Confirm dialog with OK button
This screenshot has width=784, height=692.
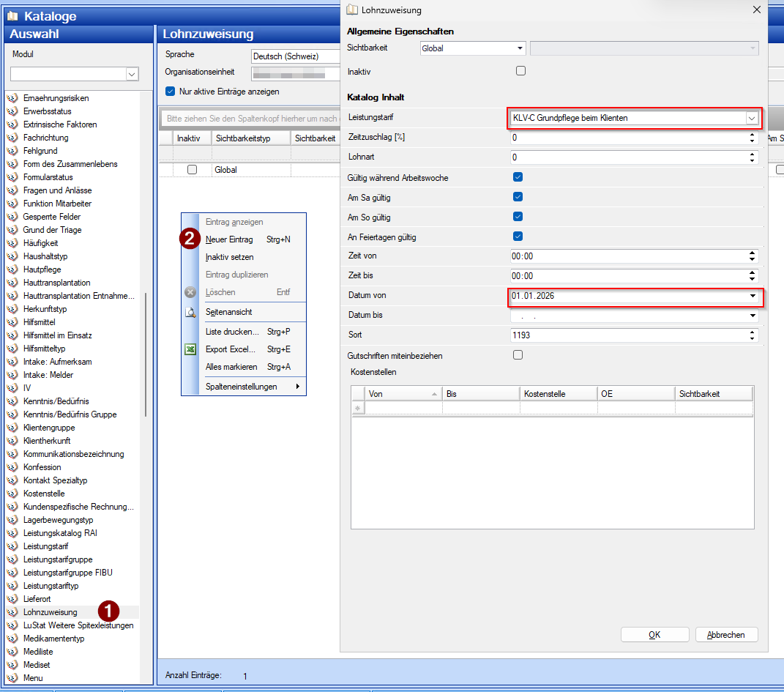(x=654, y=635)
